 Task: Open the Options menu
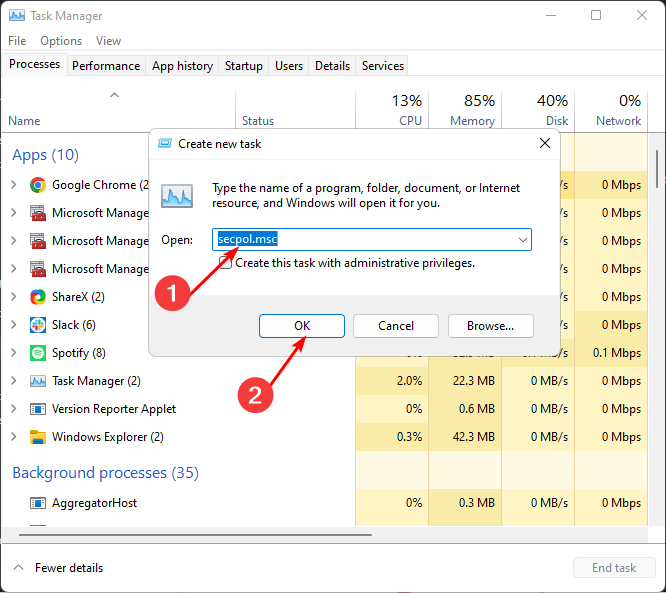(x=61, y=41)
